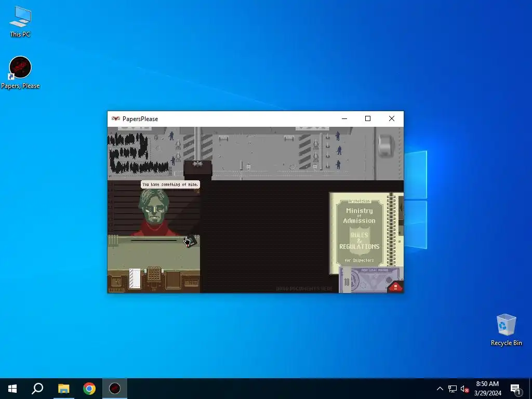Click the PapersPlease title bar app icon
The height and width of the screenshot is (399, 532).
pyautogui.click(x=116, y=119)
